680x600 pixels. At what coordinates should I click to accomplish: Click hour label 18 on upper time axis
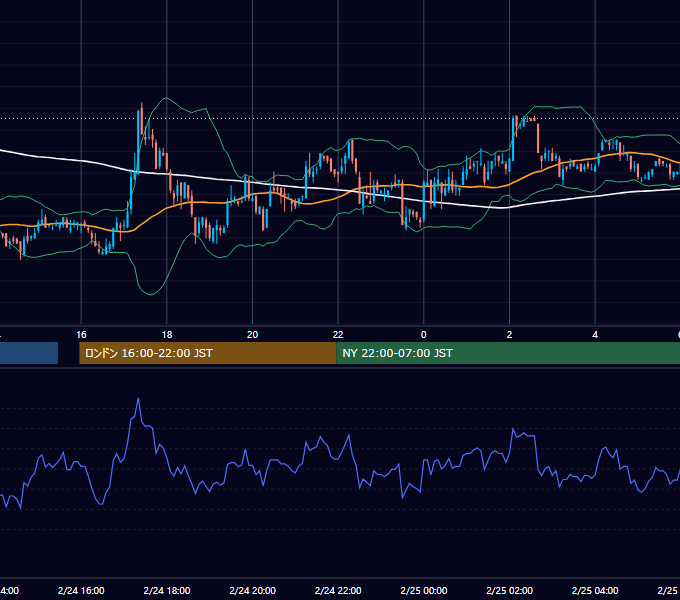167,335
